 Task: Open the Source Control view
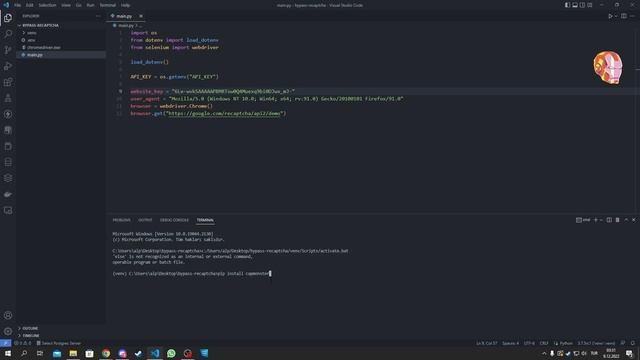8,50
